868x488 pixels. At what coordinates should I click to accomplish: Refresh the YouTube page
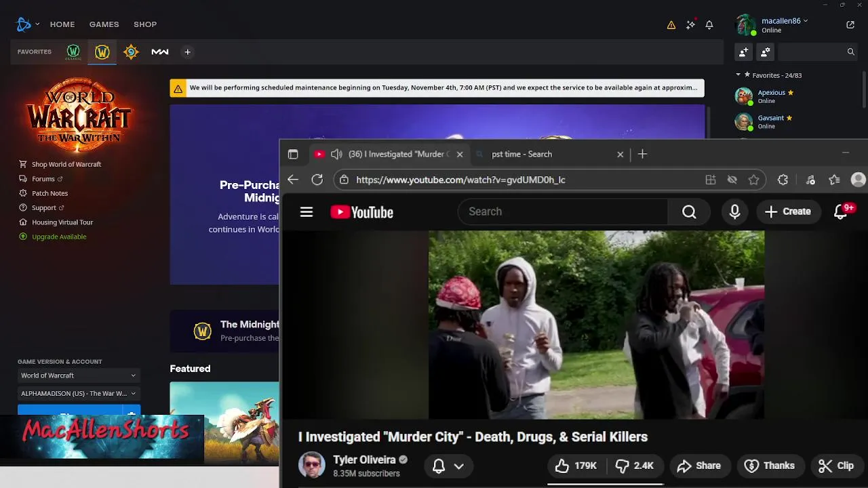[317, 180]
